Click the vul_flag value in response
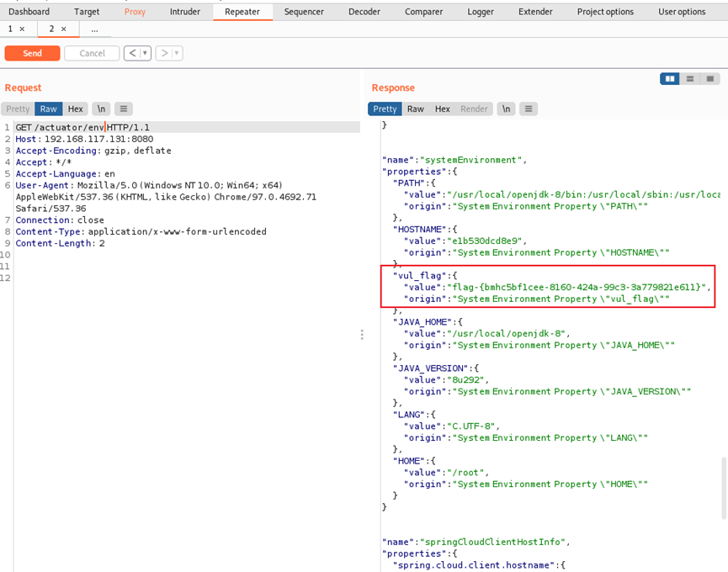The image size is (728, 572). (x=577, y=287)
